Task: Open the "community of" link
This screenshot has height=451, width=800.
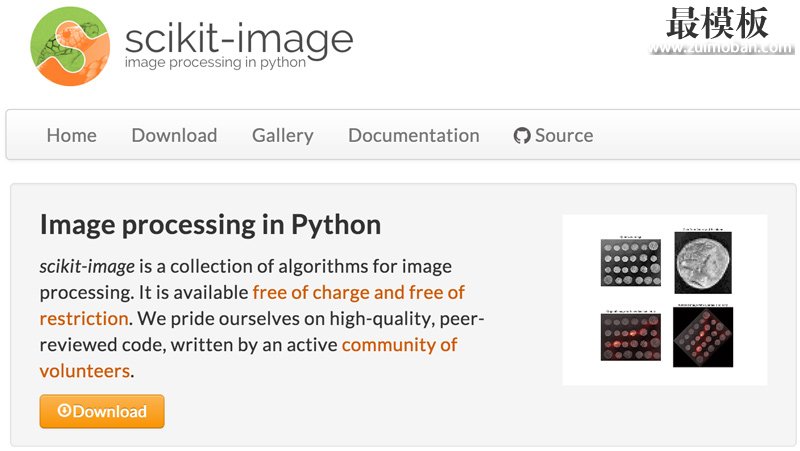Action: pyautogui.click(x=399, y=345)
